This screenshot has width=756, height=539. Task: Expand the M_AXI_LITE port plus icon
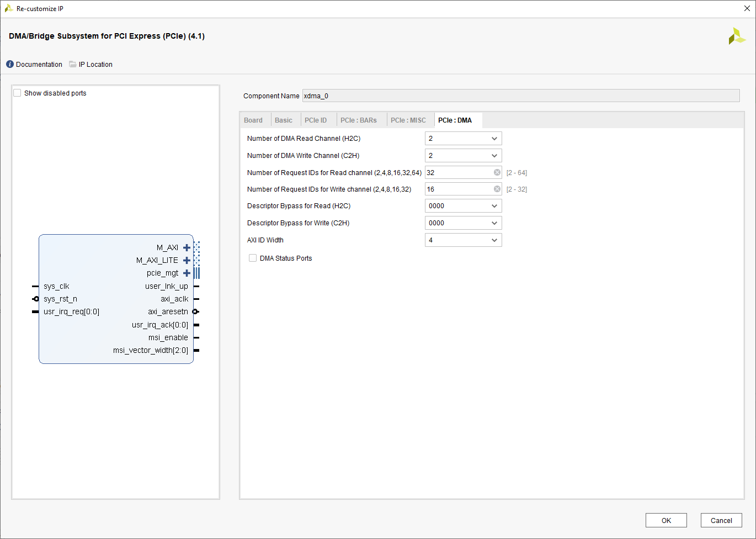coord(187,260)
